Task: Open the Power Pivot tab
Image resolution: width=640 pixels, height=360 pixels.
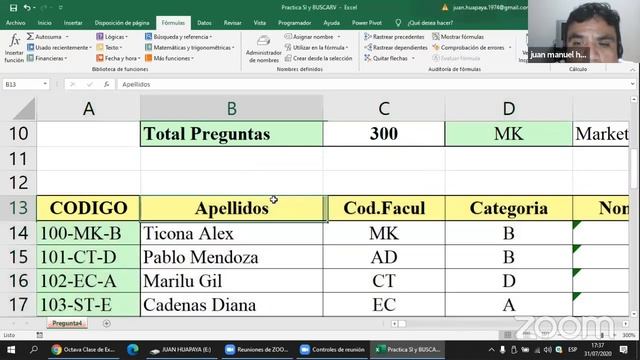Action: (x=367, y=23)
